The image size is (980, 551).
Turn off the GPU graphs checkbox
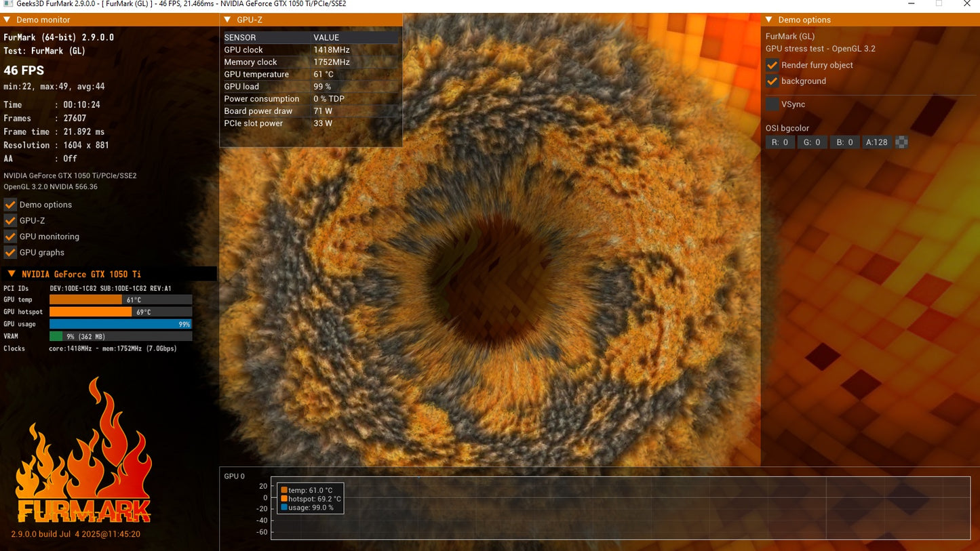10,252
